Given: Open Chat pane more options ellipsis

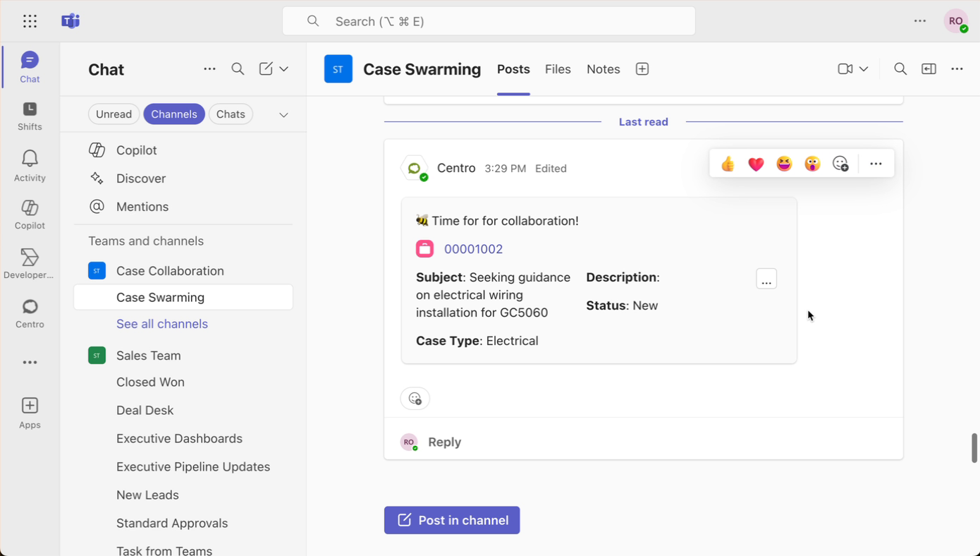Looking at the screenshot, I should pyautogui.click(x=209, y=69).
